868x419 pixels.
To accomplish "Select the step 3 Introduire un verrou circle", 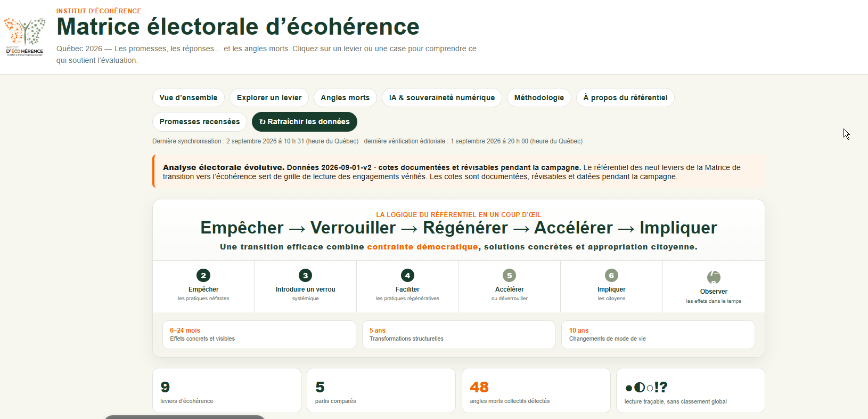I will coord(305,276).
